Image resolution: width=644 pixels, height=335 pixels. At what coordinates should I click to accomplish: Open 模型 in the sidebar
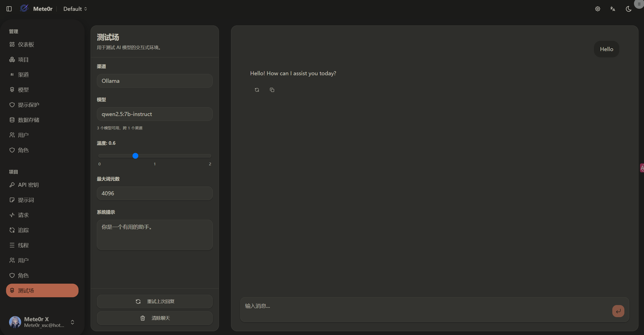click(x=42, y=90)
